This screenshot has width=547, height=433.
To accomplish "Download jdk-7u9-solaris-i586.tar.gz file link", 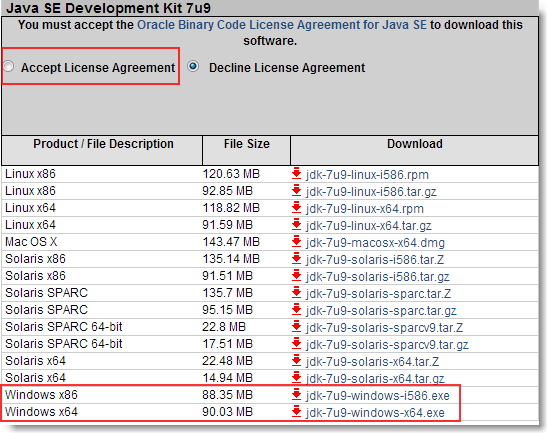I will 378,277.
